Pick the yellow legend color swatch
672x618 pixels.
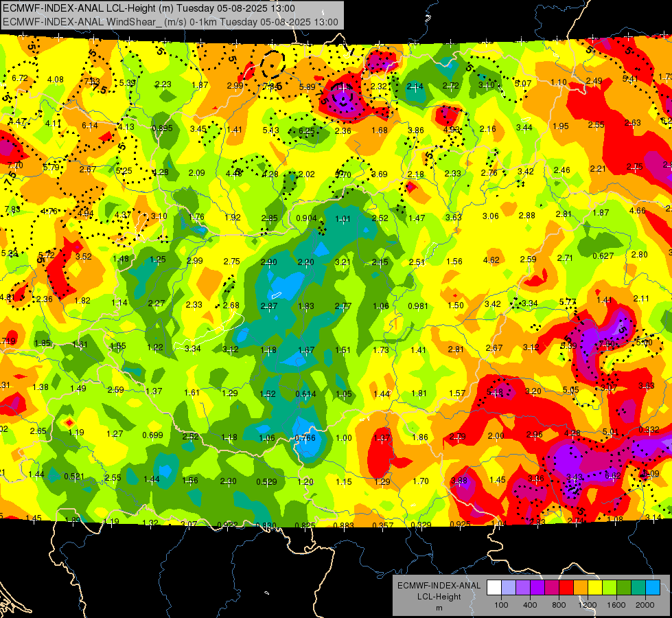pos(595,588)
